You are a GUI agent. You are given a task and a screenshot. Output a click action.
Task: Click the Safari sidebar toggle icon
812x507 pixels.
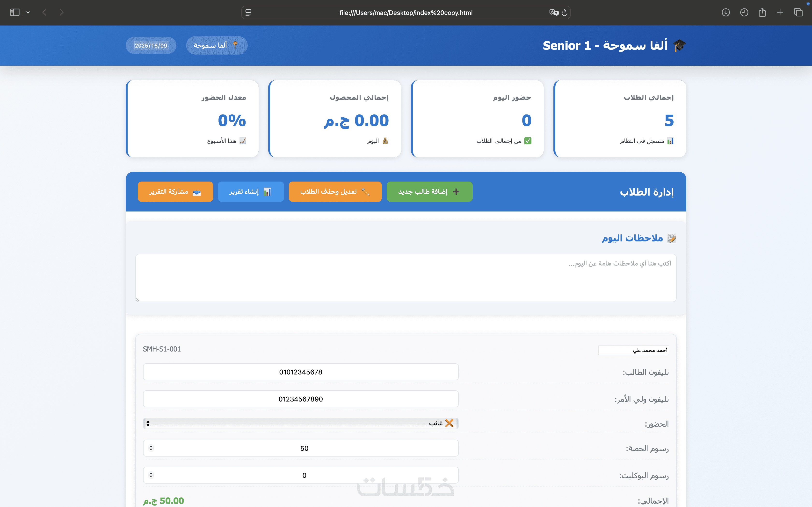[x=15, y=12]
